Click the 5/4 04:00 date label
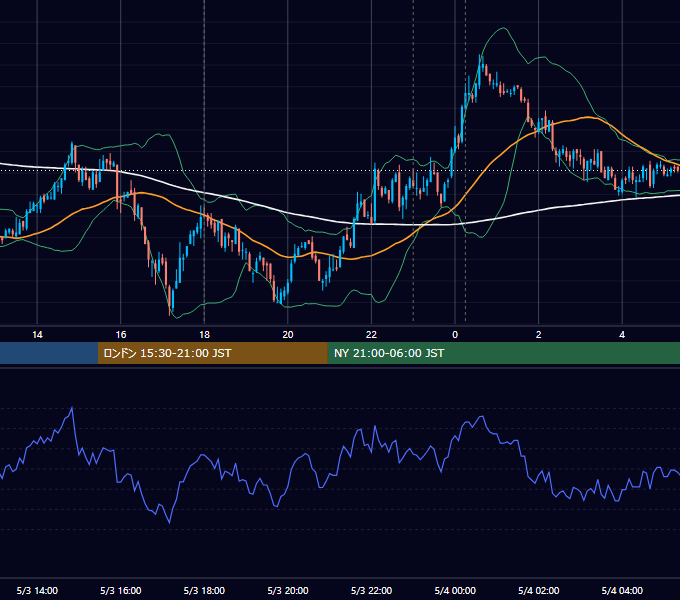This screenshot has width=680, height=600. click(622, 590)
